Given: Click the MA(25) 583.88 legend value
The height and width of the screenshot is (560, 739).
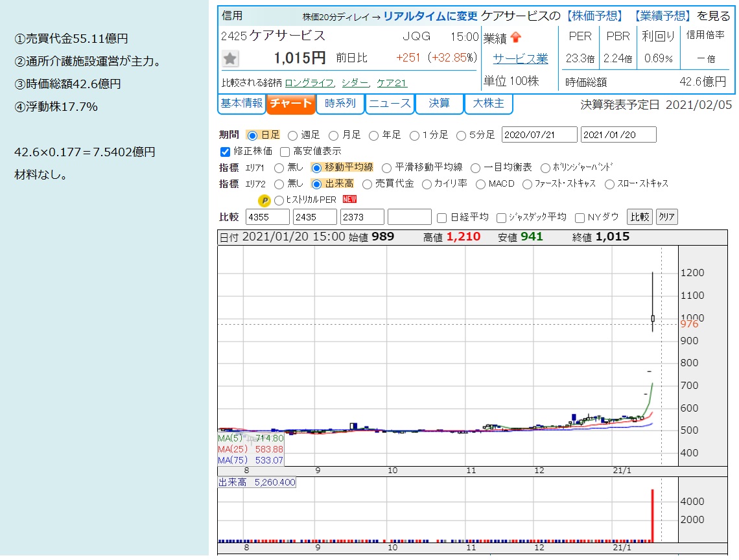Looking at the screenshot, I should click(x=270, y=449).
